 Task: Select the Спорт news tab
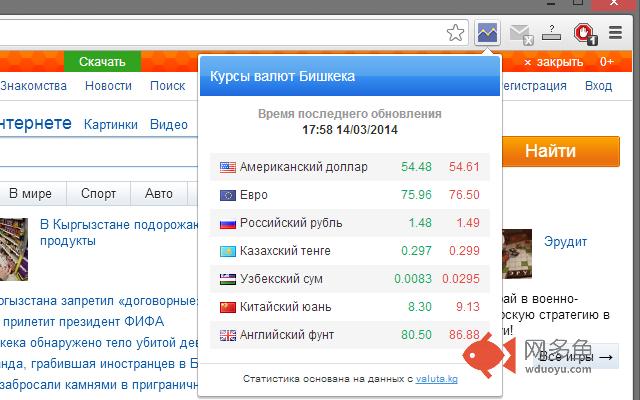[x=98, y=193]
